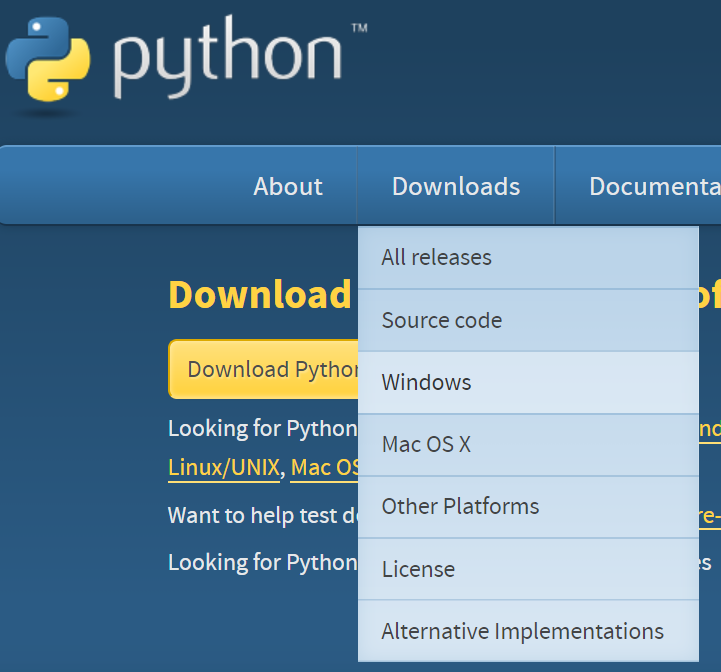Choose Source code in Downloads menu
Viewport: 721px width, 672px height.
click(528, 320)
